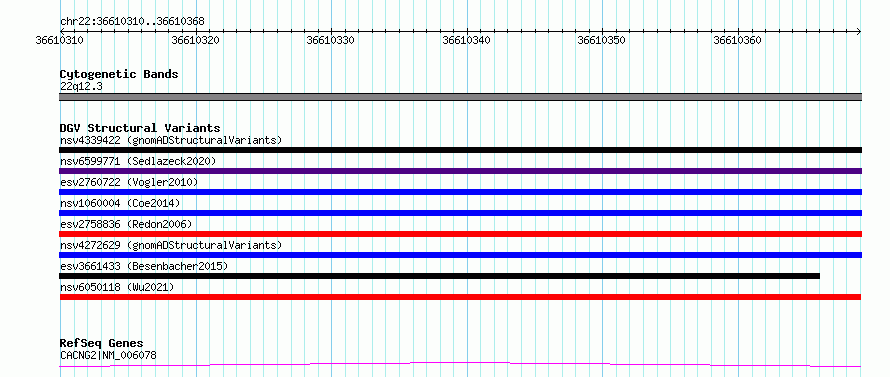Click the Cytogenetic Bands track title
This screenshot has height=377, width=890.
pos(119,74)
